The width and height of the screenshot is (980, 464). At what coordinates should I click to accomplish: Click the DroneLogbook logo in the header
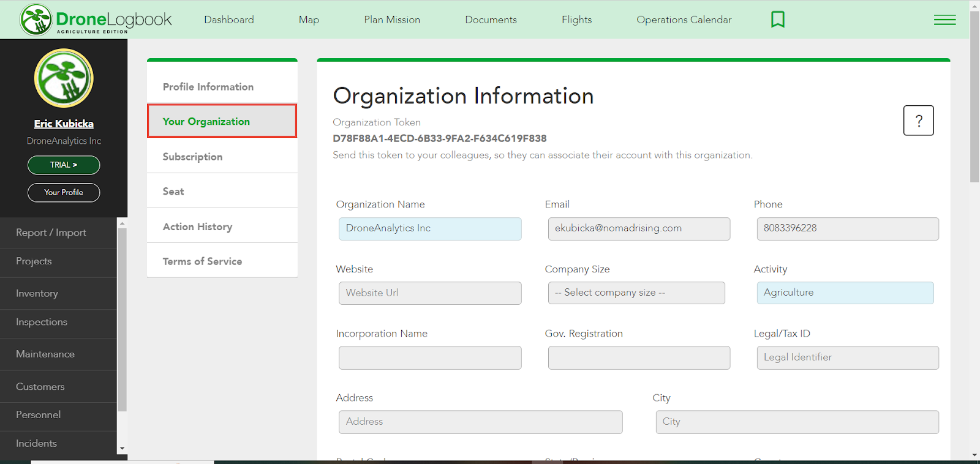[x=96, y=20]
